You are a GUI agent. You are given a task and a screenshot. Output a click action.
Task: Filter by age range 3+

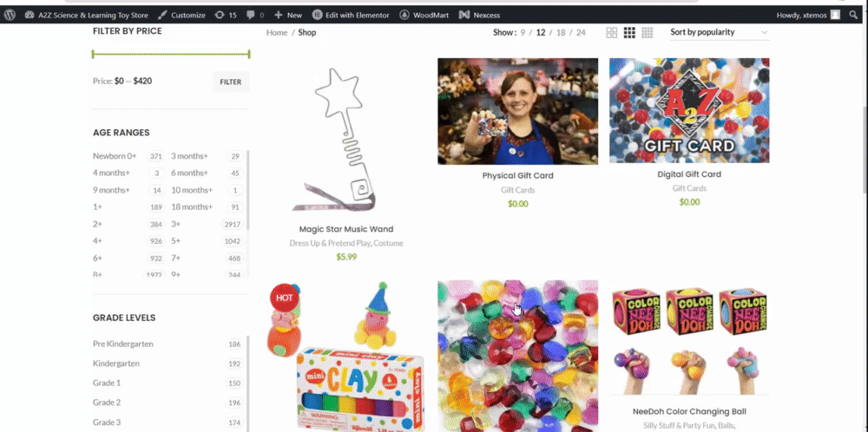click(x=175, y=224)
